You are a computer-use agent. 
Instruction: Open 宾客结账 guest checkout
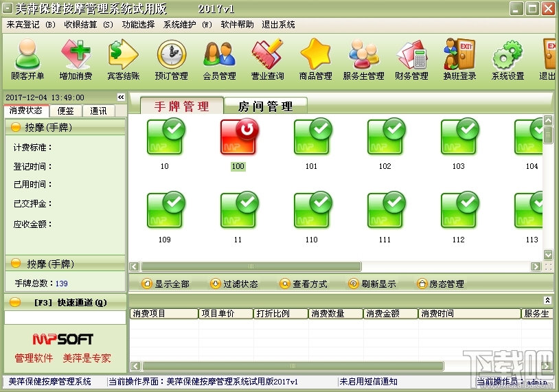(x=124, y=59)
